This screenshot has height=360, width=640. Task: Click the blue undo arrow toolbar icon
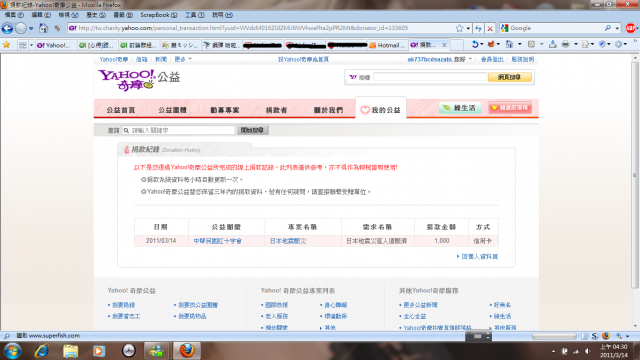(475, 44)
